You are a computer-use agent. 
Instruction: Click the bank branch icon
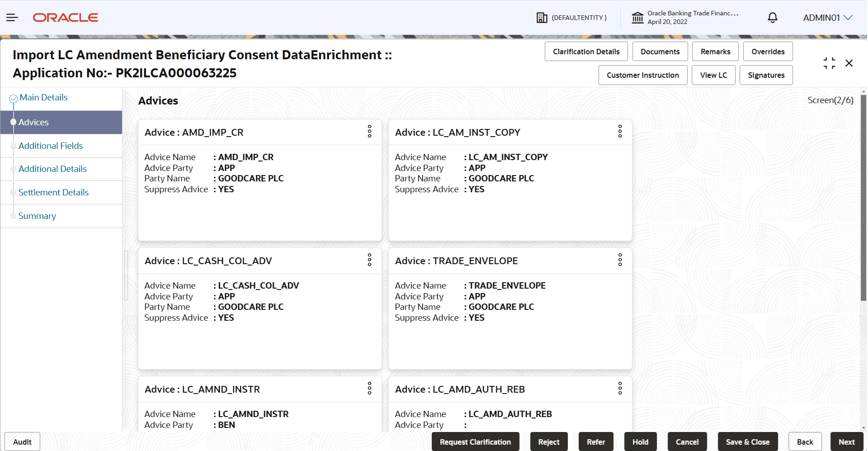point(637,18)
